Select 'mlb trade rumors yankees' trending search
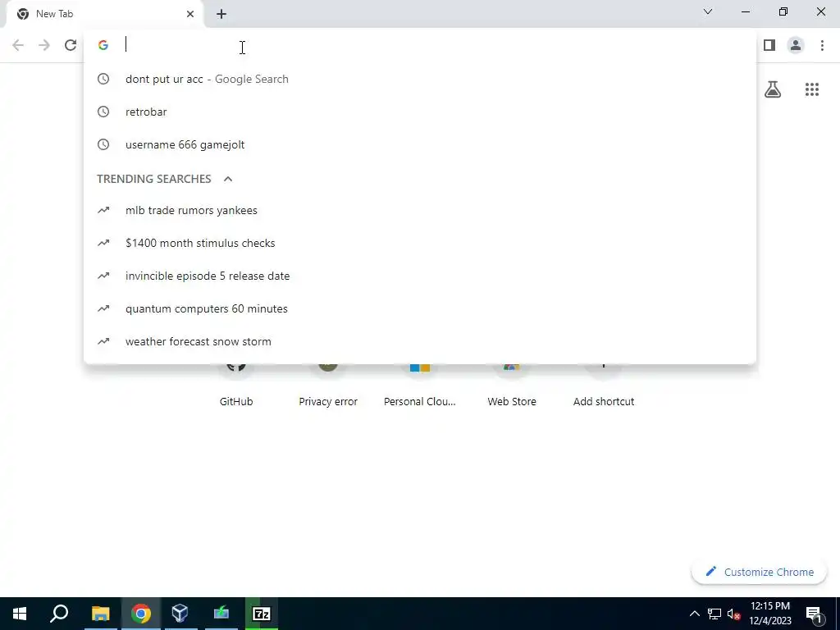Viewport: 840px width, 630px height. pyautogui.click(x=420, y=210)
